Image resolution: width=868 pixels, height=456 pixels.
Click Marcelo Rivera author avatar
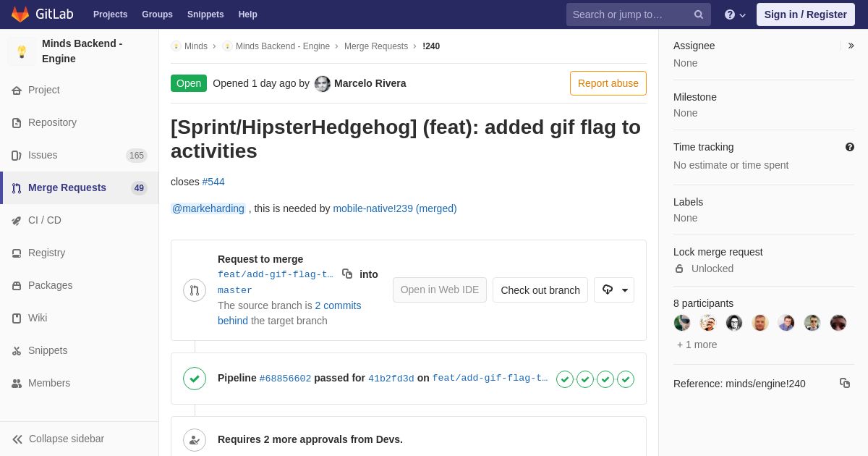(323, 84)
